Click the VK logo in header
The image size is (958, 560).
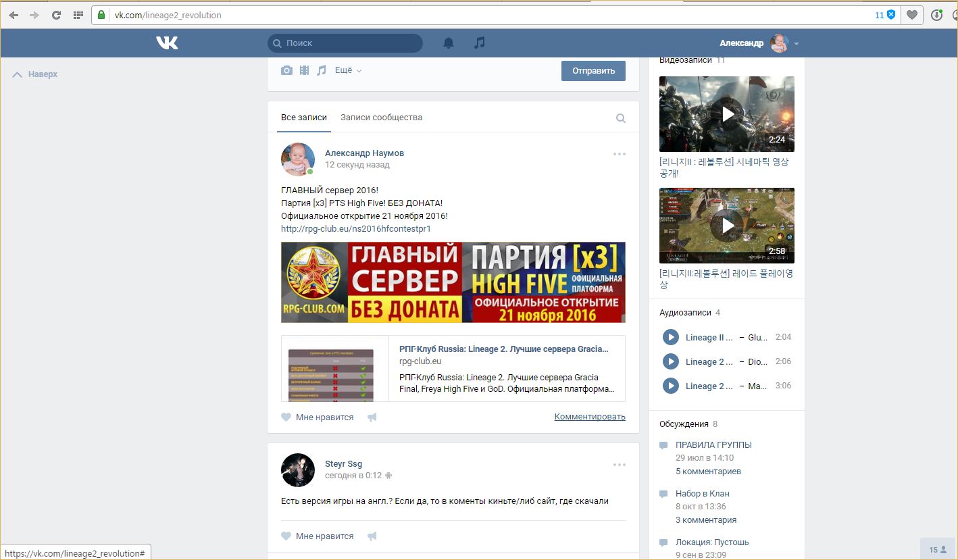point(167,43)
